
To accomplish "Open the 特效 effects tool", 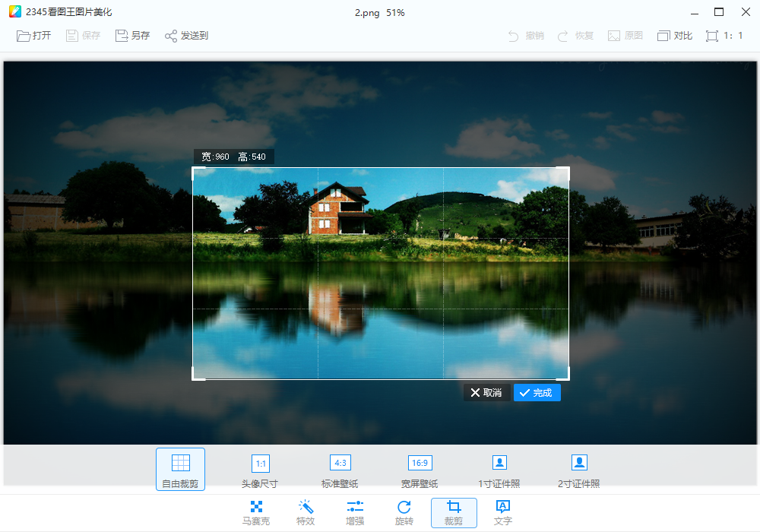I will pyautogui.click(x=306, y=512).
